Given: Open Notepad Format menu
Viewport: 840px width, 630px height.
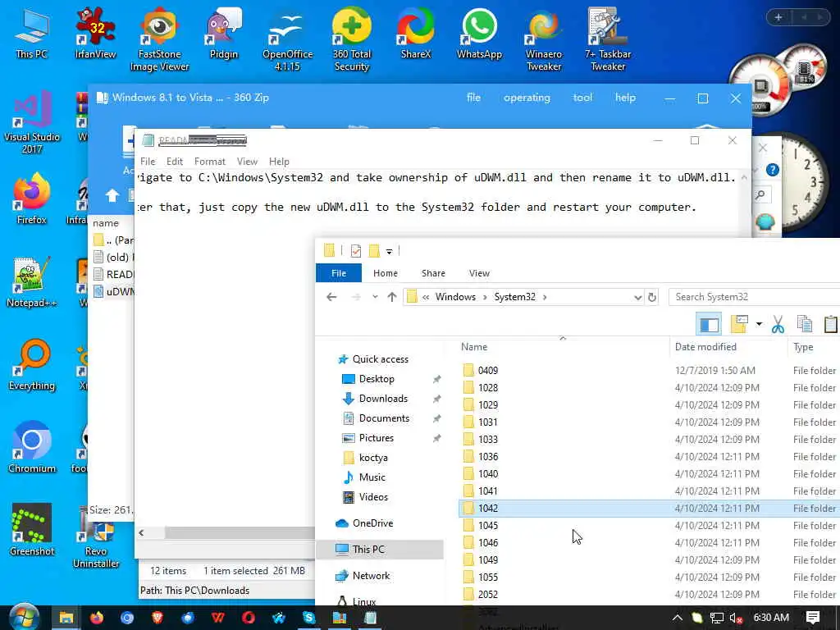Looking at the screenshot, I should pos(209,162).
